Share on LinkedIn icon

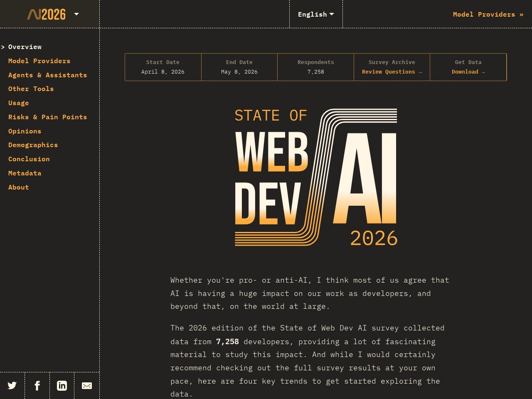coord(62,386)
